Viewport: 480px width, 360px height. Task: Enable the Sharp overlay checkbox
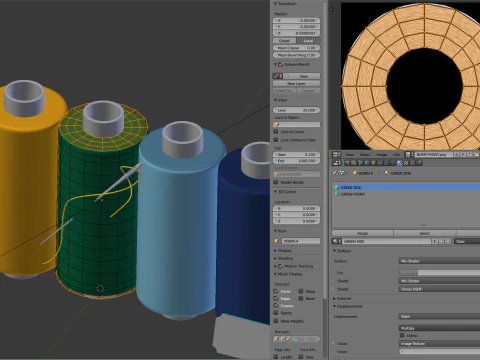301,291
